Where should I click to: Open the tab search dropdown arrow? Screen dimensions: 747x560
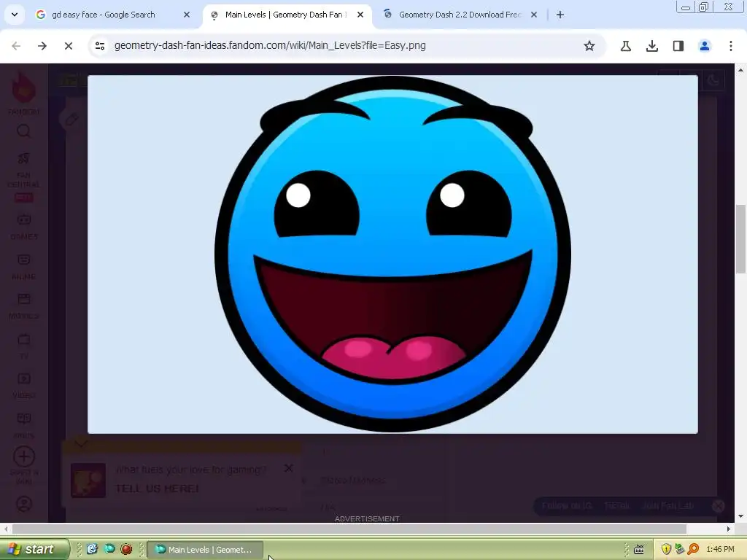pos(15,15)
